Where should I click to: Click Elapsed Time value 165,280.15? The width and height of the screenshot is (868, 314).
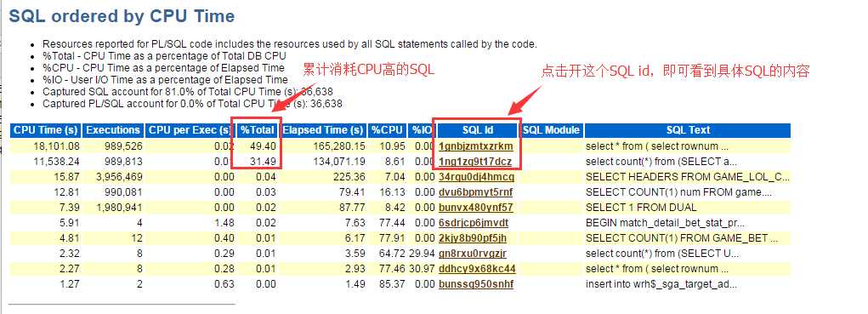click(339, 146)
